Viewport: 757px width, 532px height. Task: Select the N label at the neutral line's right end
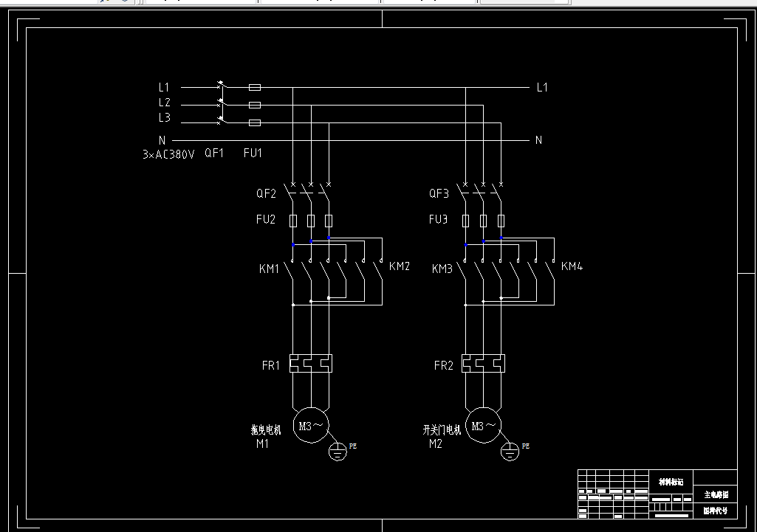pos(539,140)
